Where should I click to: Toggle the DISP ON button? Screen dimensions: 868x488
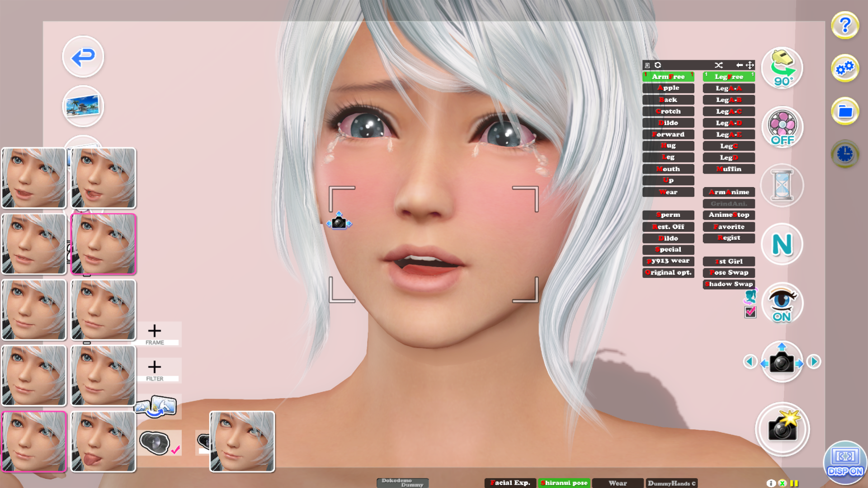click(845, 464)
